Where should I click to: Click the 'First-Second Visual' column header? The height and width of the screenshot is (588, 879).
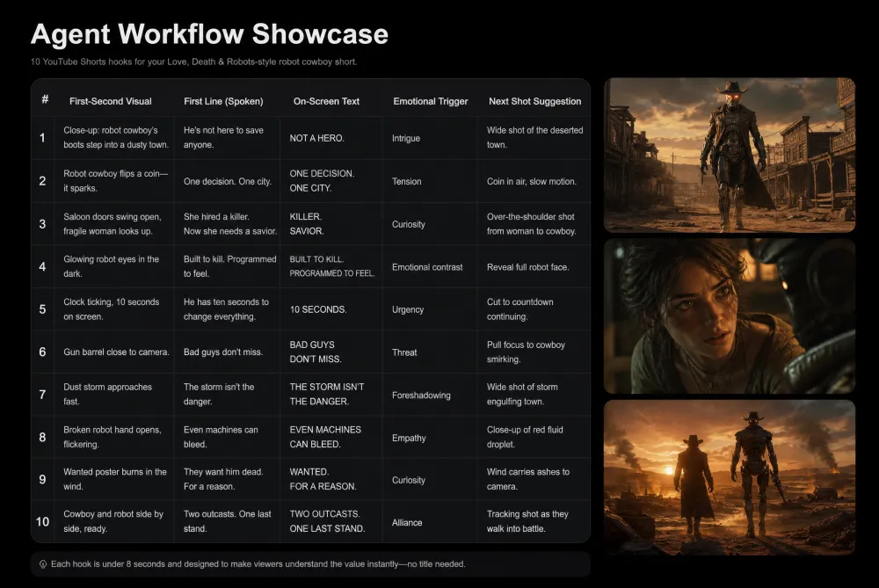pyautogui.click(x=111, y=101)
